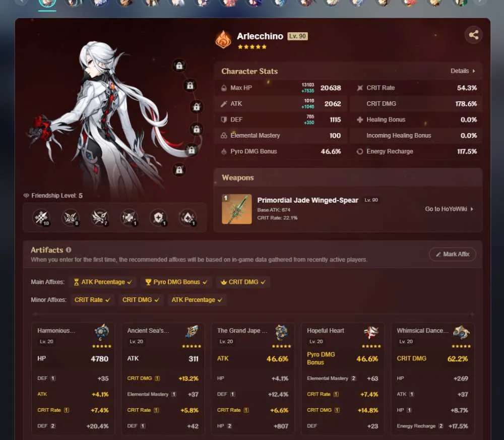Click the Pyro element icon beside Arlecchino
Image resolution: width=504 pixels, height=440 pixels.
tap(223, 39)
